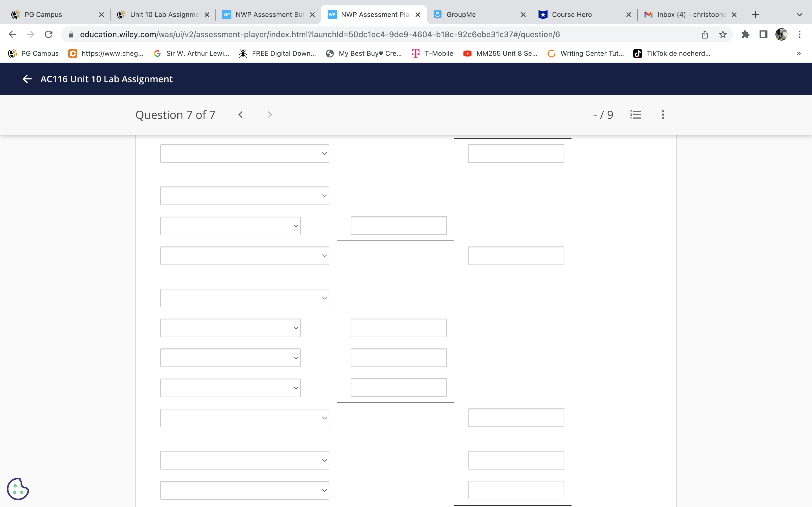Screen dimensions: 812x507
Task: Open the assessment three-dot options menu
Action: (x=663, y=115)
